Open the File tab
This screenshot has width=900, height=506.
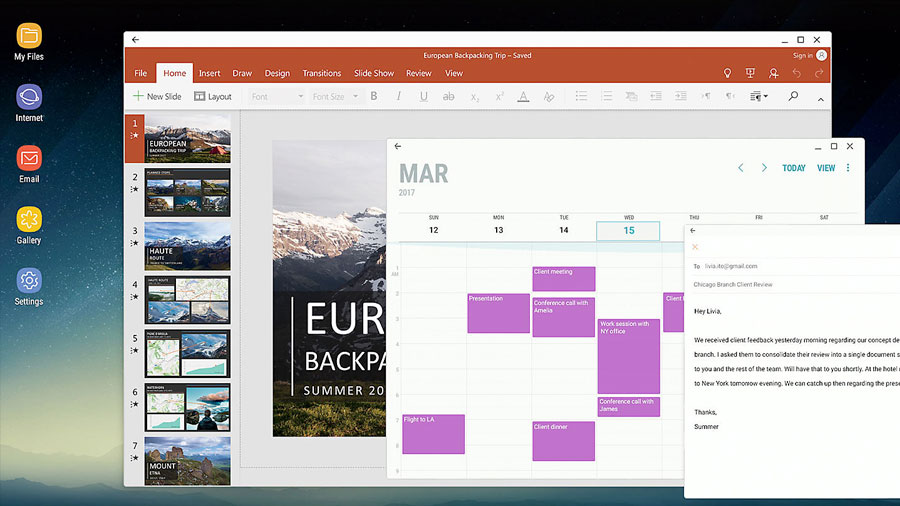141,73
